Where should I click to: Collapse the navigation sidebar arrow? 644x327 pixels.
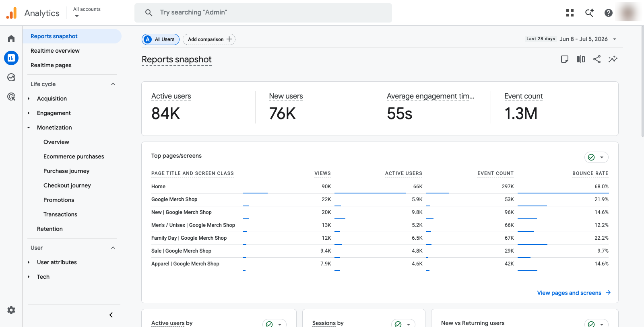pos(111,315)
